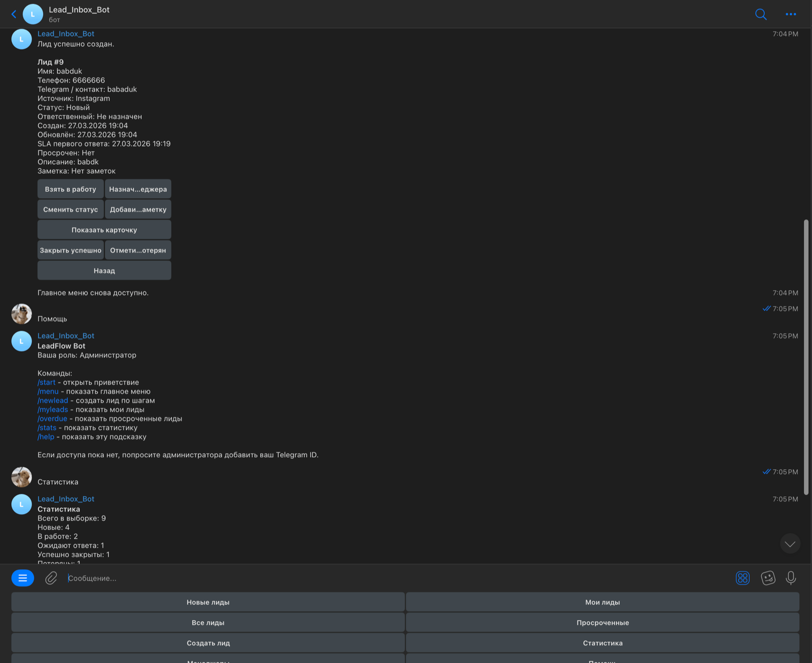Image resolution: width=812 pixels, height=663 pixels.
Task: Click Взять в работу button
Action: (x=70, y=189)
